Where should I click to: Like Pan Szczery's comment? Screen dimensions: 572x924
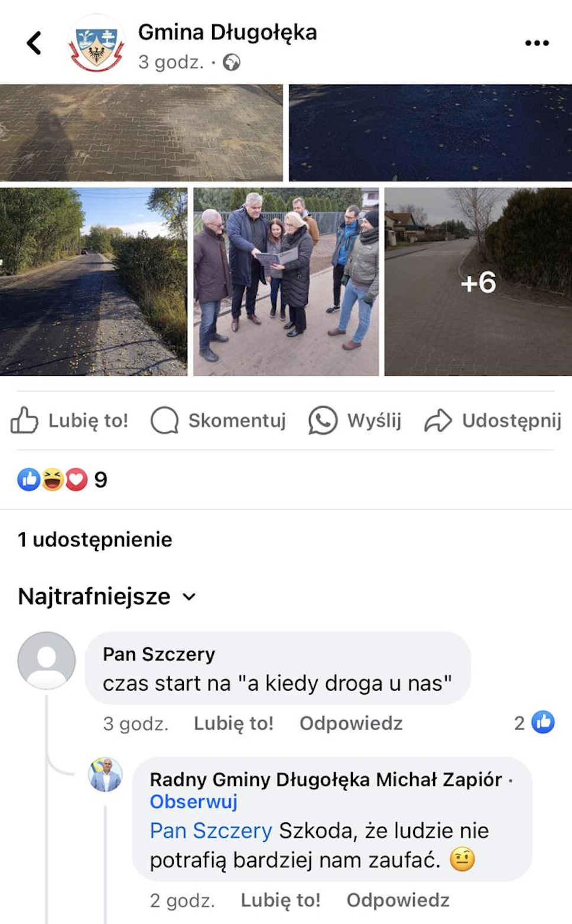coord(233,723)
